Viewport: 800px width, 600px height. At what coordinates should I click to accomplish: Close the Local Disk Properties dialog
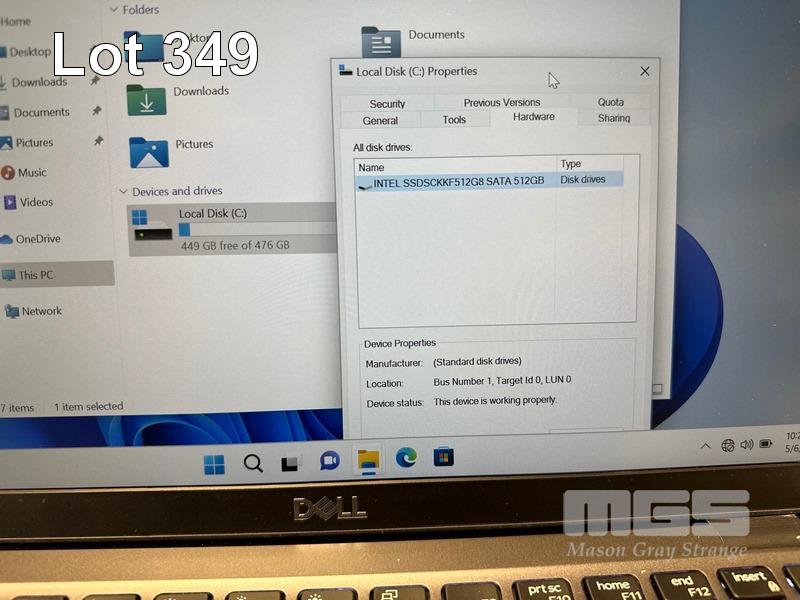point(644,71)
